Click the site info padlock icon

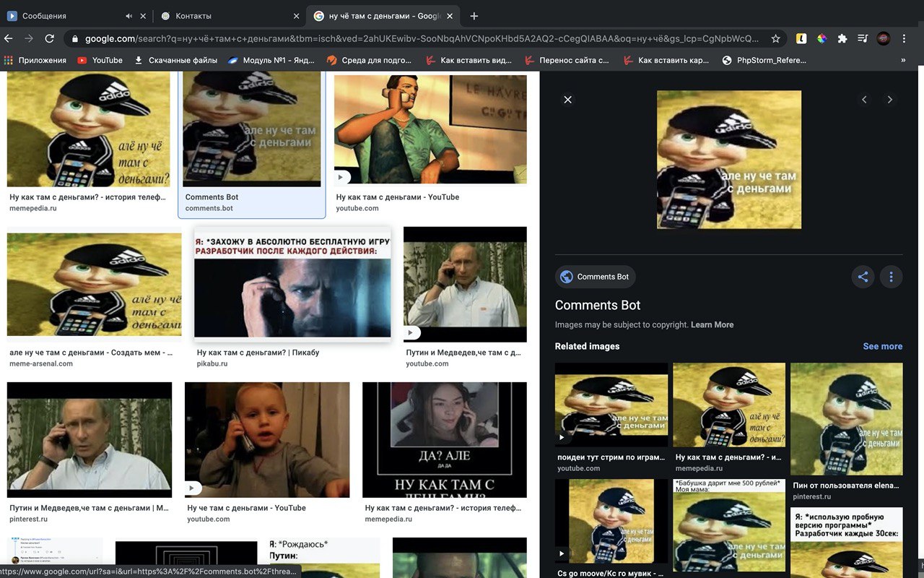75,38
